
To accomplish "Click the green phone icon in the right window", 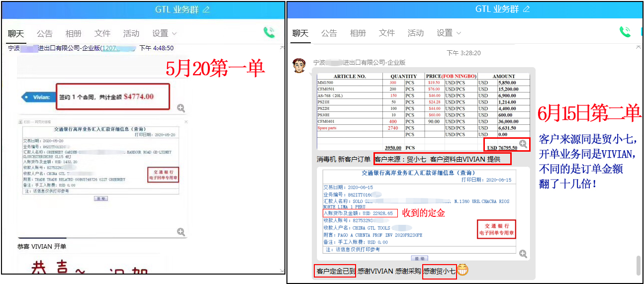I will pos(625,32).
